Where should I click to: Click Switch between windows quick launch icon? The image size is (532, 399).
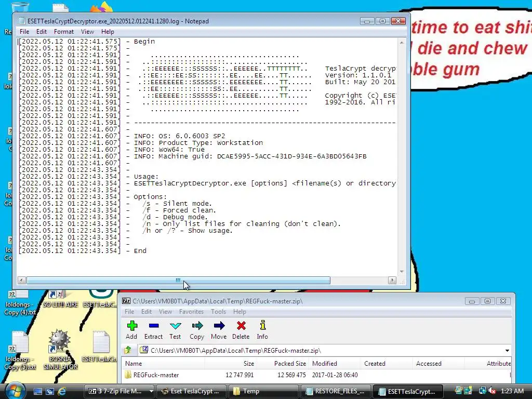click(50, 391)
